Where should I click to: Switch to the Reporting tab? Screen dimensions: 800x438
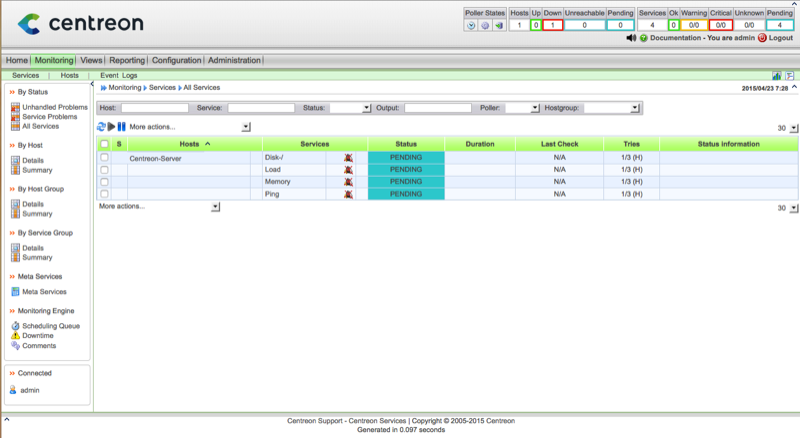pyautogui.click(x=127, y=60)
